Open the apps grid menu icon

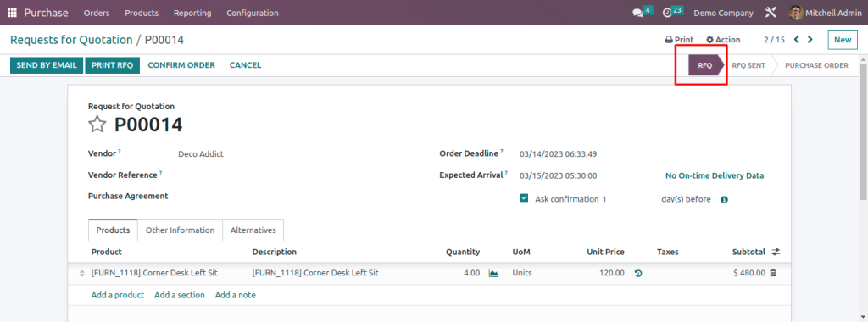(x=12, y=13)
